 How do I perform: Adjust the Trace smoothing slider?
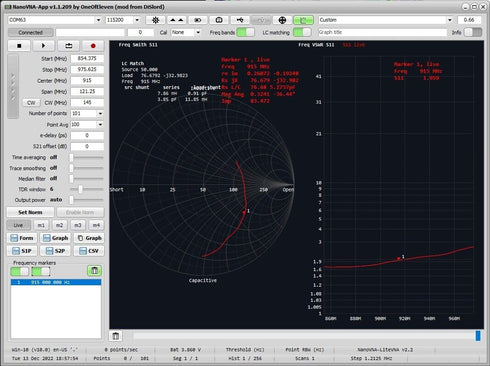tap(86, 168)
